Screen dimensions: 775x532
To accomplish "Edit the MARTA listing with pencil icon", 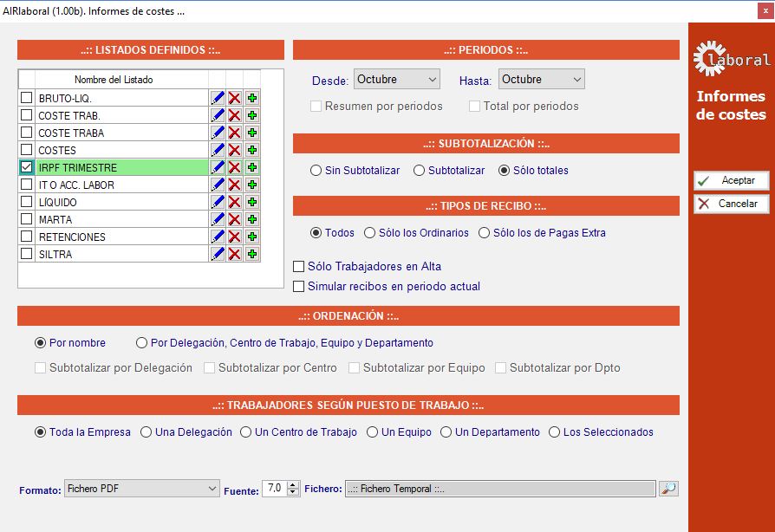I will (x=217, y=220).
